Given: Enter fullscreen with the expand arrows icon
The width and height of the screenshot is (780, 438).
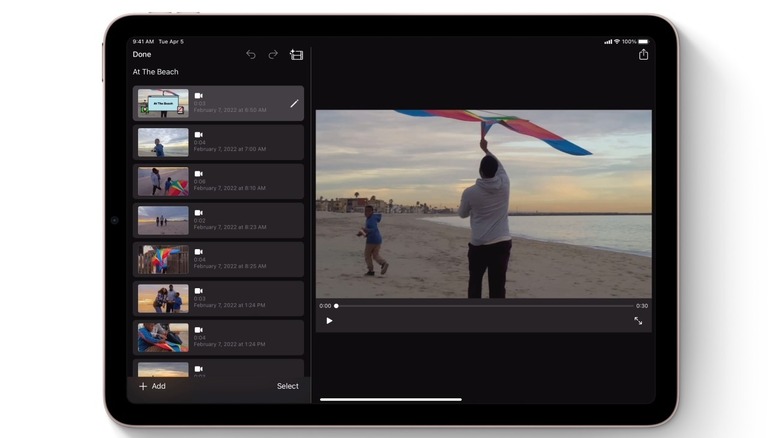Looking at the screenshot, I should point(638,321).
